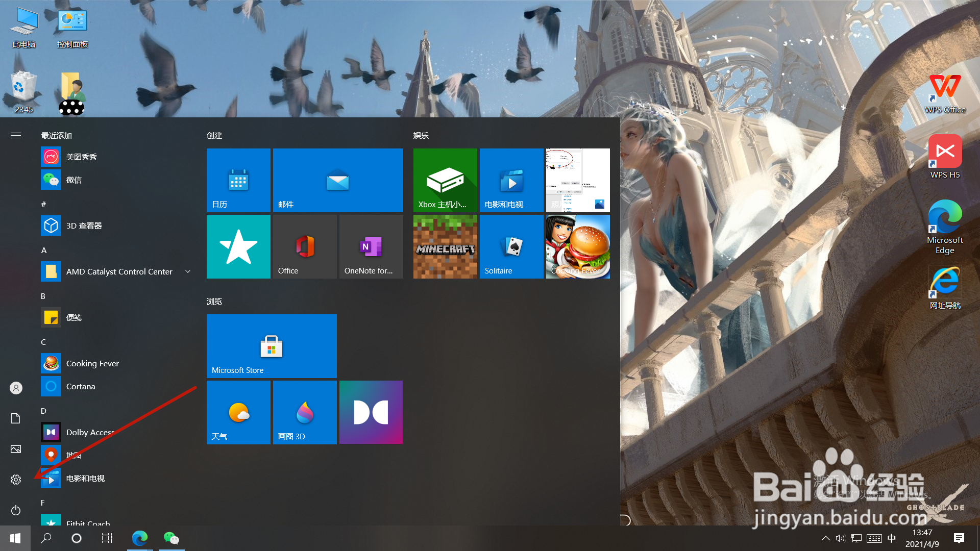This screenshot has width=980, height=551.
Task: Jump via letter A header in app list
Action: [x=44, y=250]
